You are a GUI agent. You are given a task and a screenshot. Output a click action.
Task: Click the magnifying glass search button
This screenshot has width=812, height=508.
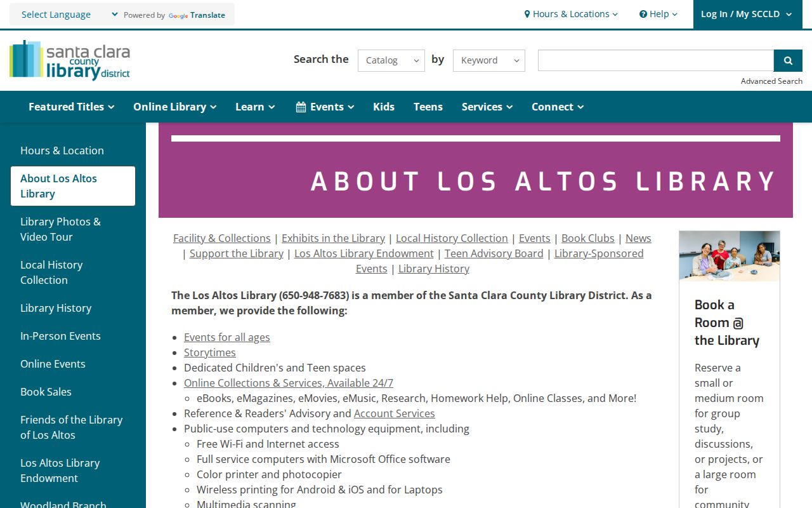point(788,60)
